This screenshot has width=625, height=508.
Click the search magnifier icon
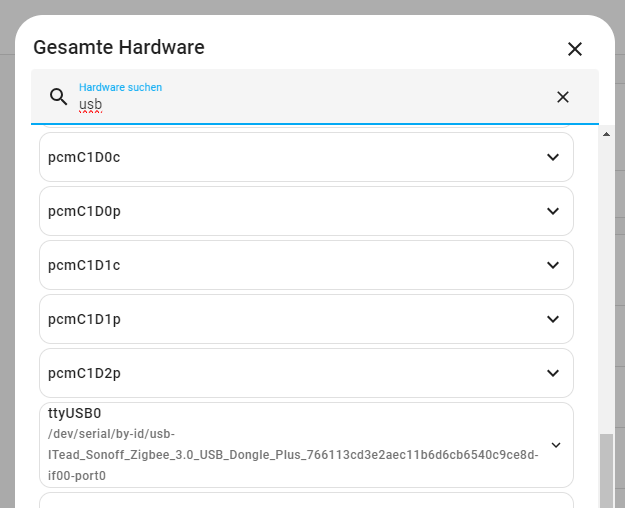[x=59, y=96]
